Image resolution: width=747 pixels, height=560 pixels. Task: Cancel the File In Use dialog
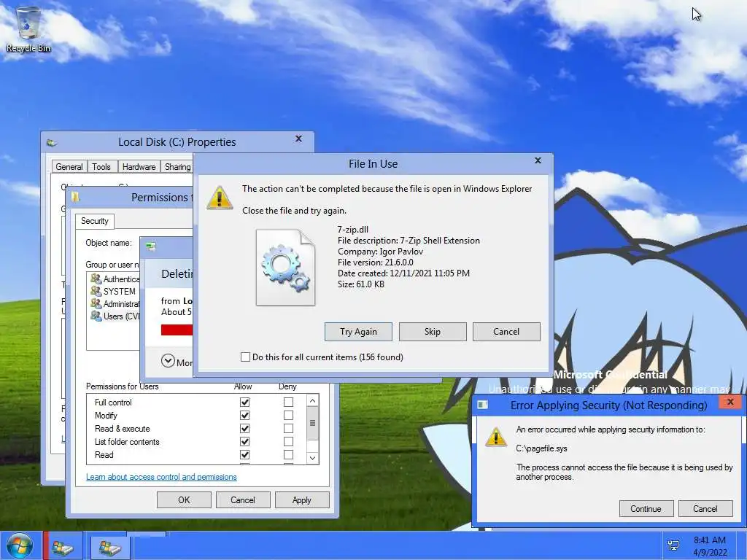point(506,332)
